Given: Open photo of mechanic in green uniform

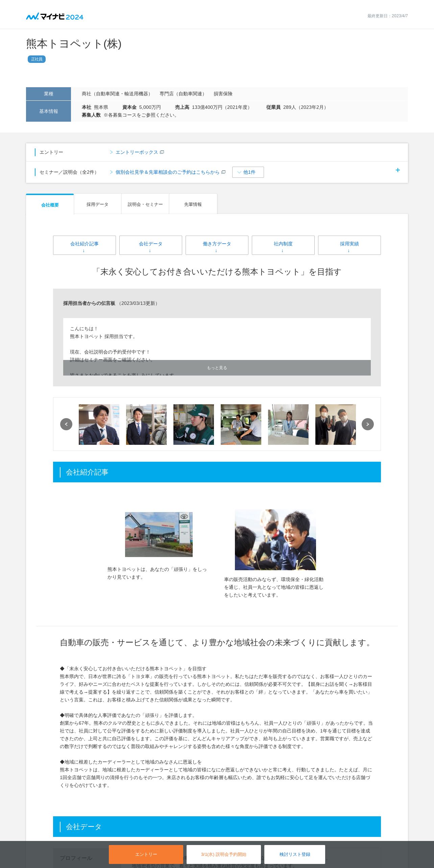Looking at the screenshot, I should (194, 425).
